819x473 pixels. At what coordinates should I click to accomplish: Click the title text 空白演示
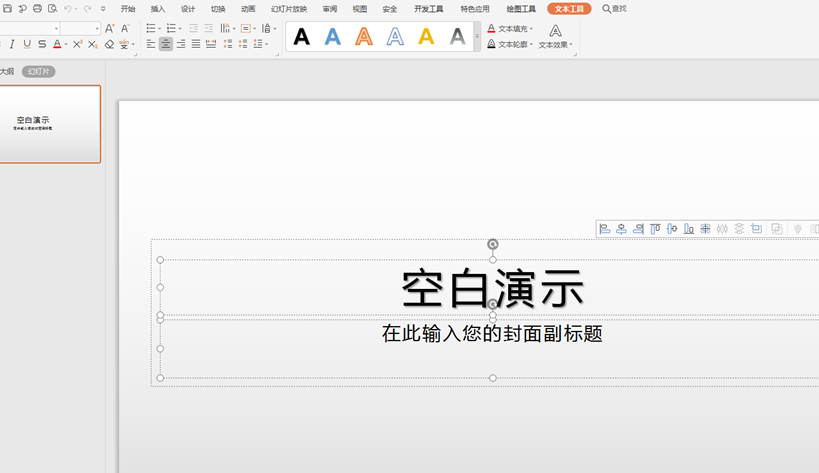[493, 288]
